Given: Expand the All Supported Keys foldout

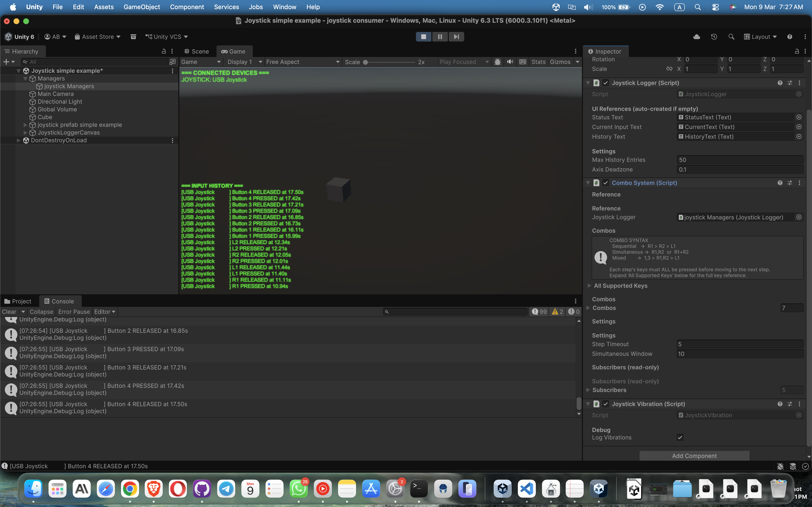Looking at the screenshot, I should coord(589,286).
